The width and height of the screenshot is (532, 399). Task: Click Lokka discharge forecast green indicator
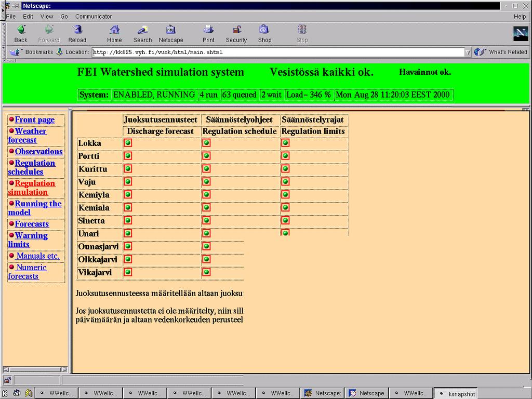[x=128, y=143]
